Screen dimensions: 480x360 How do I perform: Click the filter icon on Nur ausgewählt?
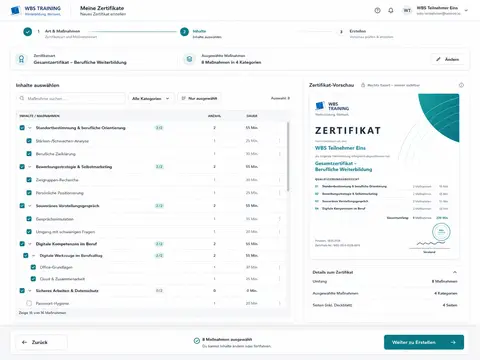[183, 98]
